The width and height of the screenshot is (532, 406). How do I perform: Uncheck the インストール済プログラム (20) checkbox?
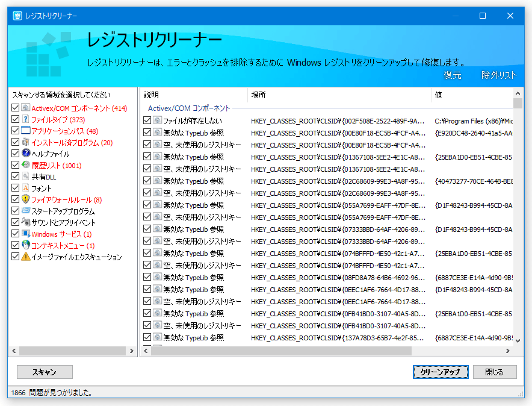coord(15,142)
